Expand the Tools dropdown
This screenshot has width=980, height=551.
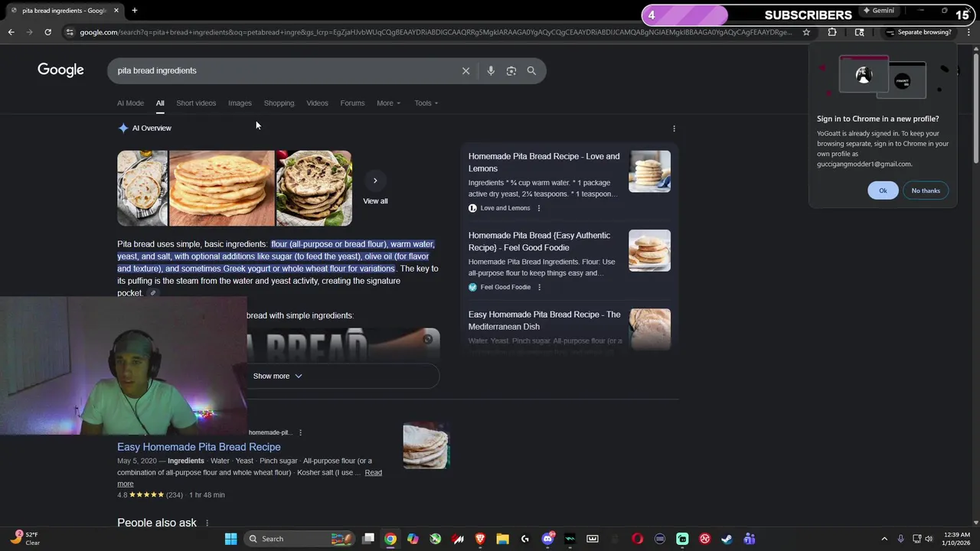pyautogui.click(x=426, y=103)
